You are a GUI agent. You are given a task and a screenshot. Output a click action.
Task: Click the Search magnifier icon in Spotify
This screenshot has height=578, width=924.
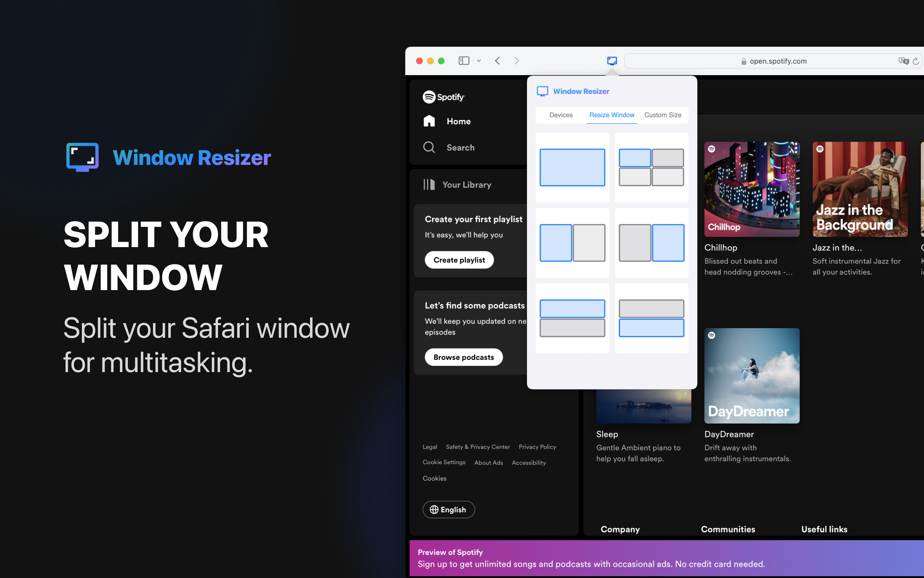click(429, 147)
